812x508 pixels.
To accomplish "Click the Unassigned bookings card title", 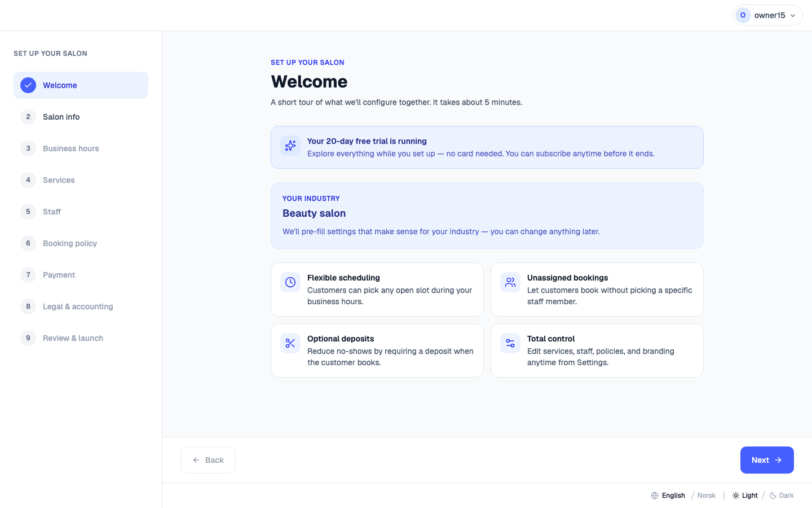I will pyautogui.click(x=567, y=278).
